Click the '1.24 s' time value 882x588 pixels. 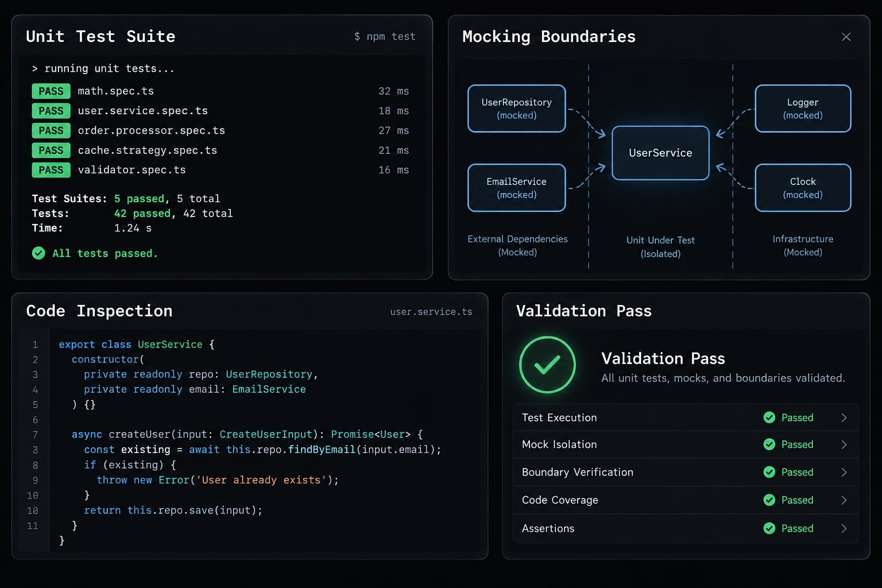coord(133,228)
